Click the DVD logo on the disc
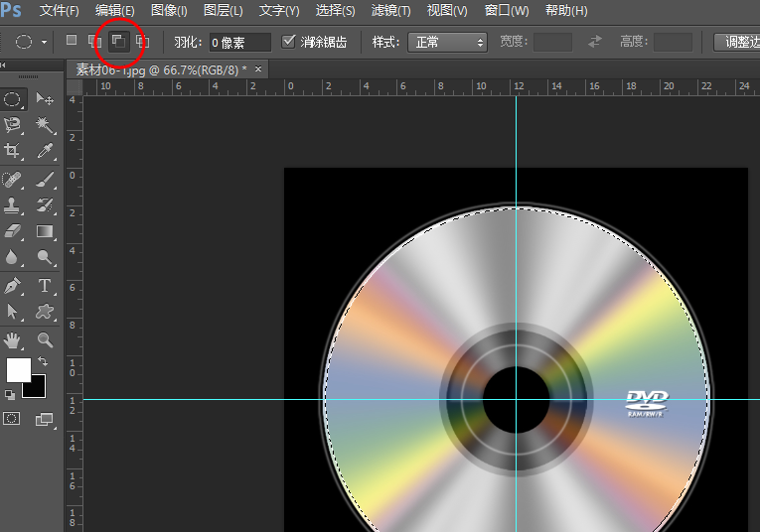760x532 pixels. [x=647, y=404]
